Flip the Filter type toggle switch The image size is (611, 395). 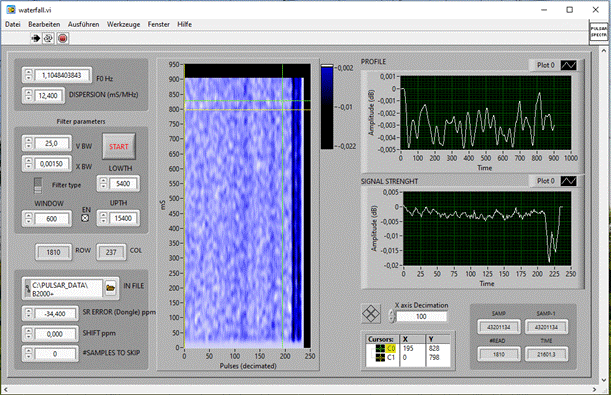click(x=38, y=185)
